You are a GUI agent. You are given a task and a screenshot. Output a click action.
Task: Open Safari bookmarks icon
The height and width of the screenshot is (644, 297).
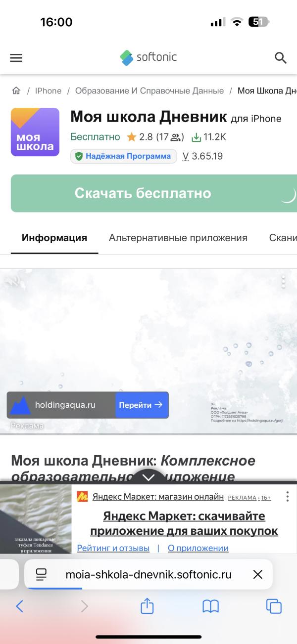(x=210, y=606)
